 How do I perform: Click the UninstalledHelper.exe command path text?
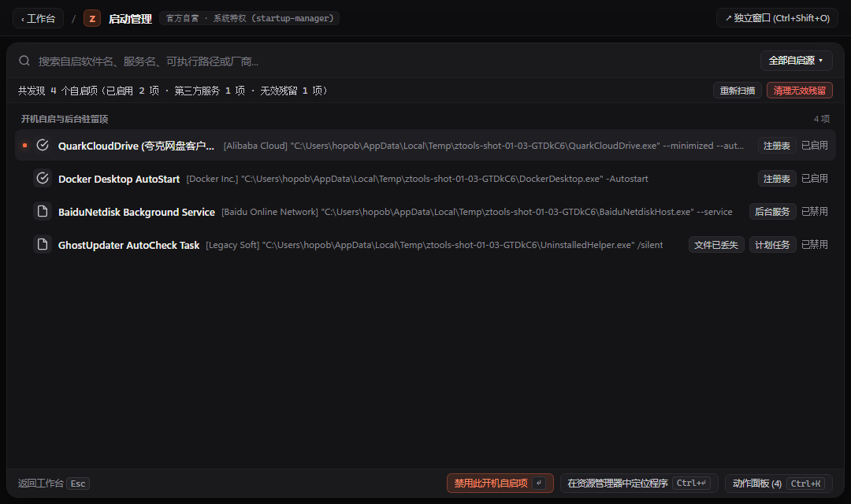[x=434, y=245]
